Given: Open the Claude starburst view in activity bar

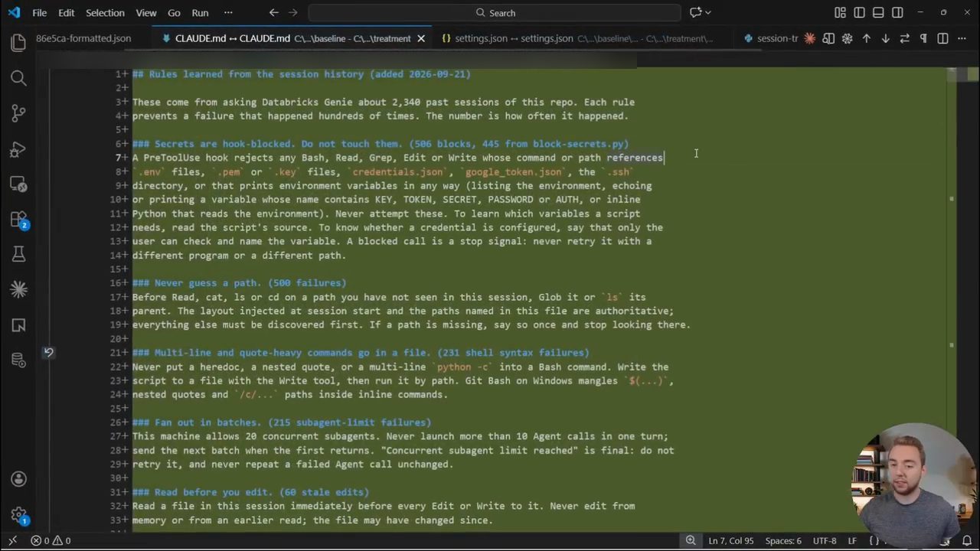Looking at the screenshot, I should point(18,289).
